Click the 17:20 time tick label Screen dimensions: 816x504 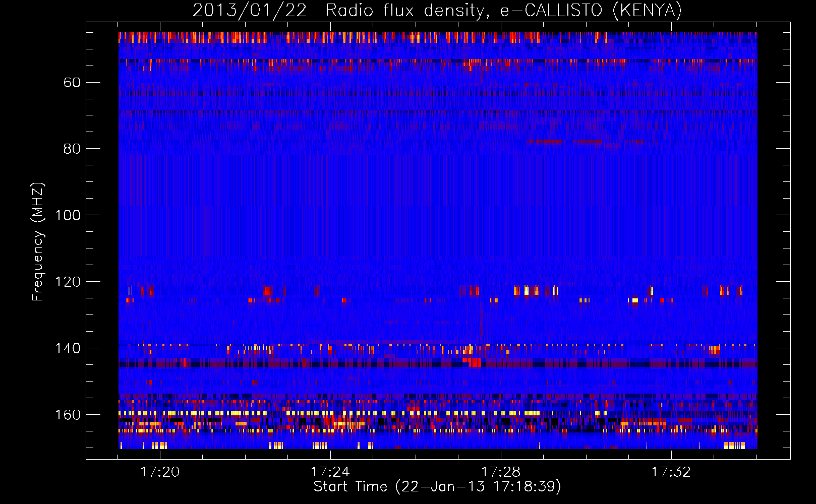(x=160, y=472)
